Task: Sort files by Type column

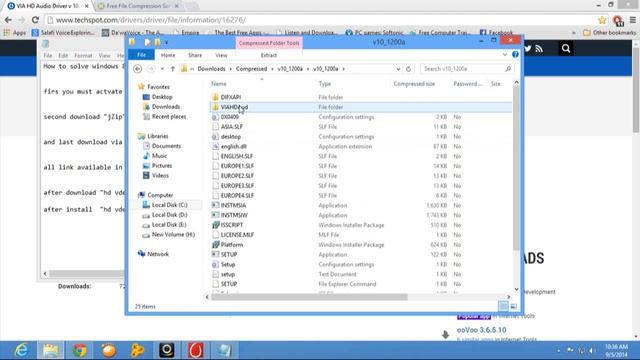Action: pos(324,84)
